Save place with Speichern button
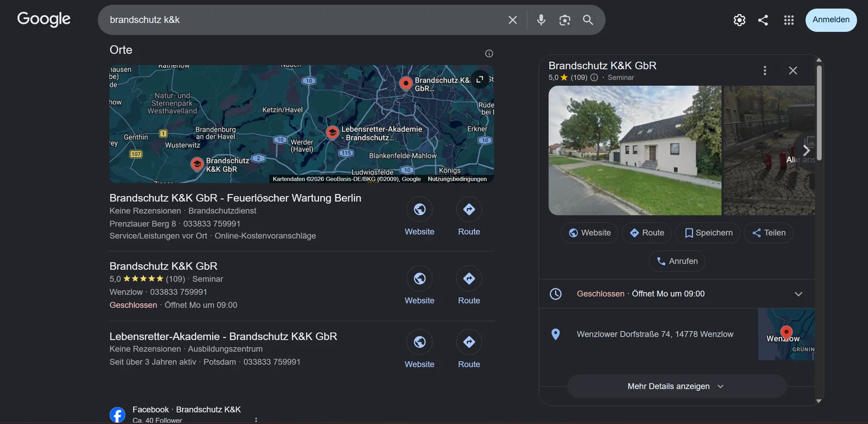Viewport: 868px width, 424px height. (708, 233)
